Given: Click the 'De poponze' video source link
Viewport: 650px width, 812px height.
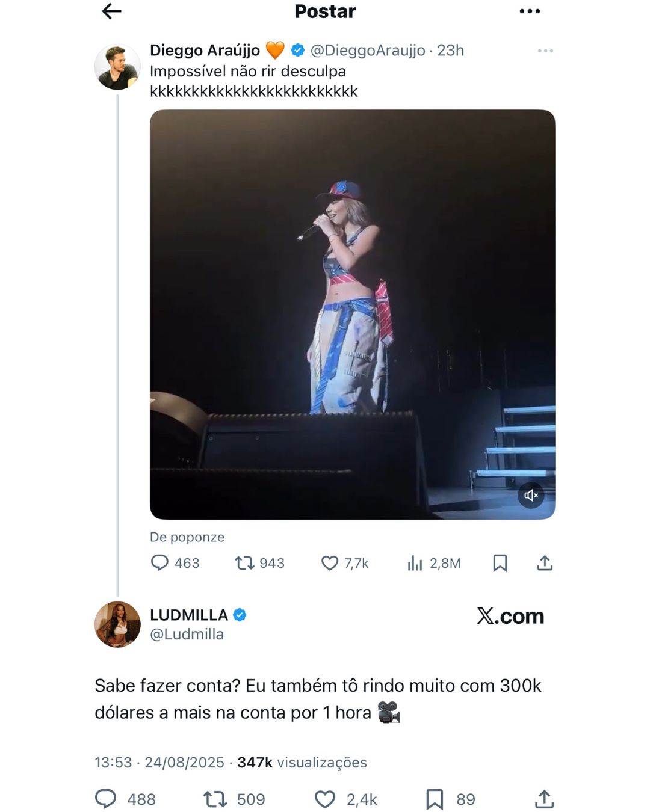Looking at the screenshot, I should [x=187, y=537].
